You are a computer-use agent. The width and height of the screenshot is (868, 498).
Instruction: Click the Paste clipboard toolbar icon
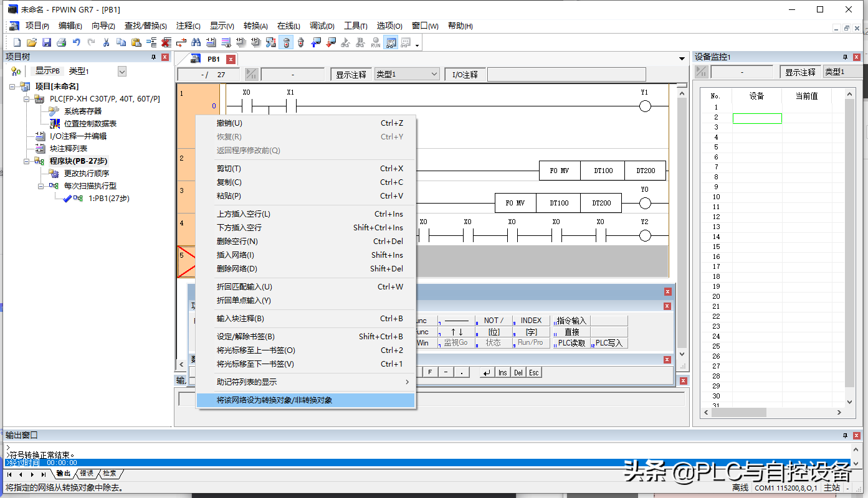(136, 42)
